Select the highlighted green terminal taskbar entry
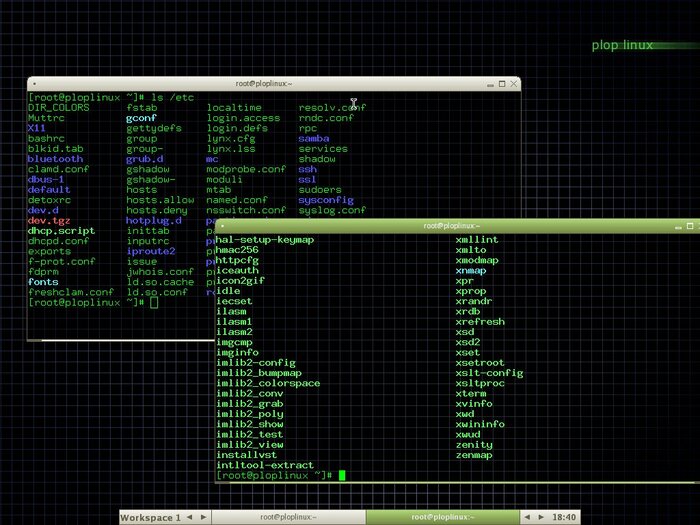 443,517
